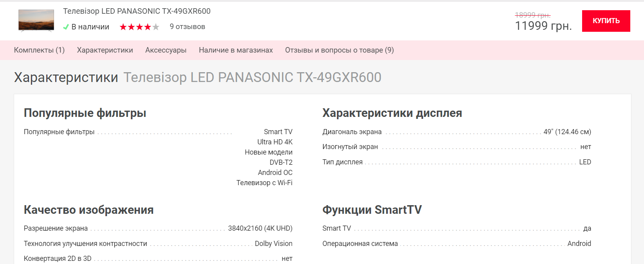Click the product title Телевізор LED PANASONIC in header
This screenshot has width=644, height=264.
tap(137, 11)
